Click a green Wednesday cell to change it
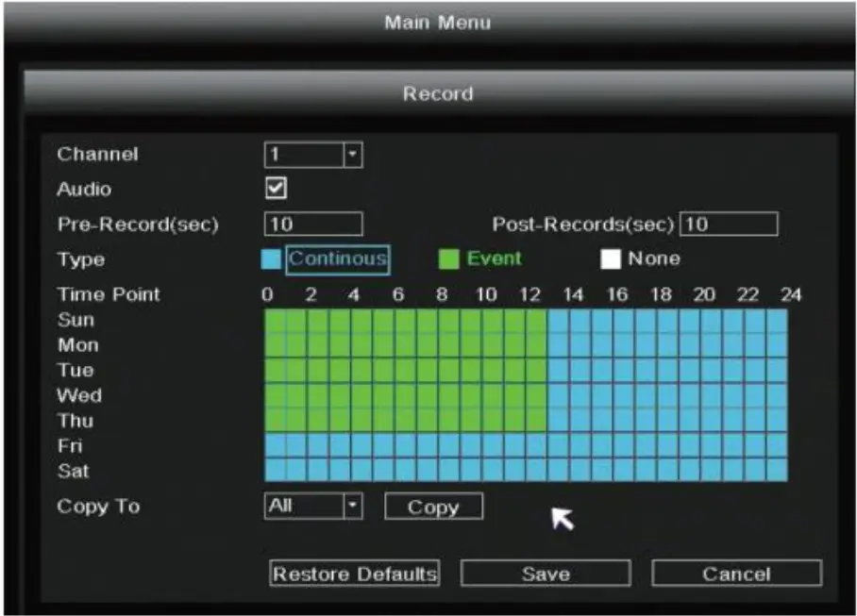The height and width of the screenshot is (616, 857). pos(378,396)
